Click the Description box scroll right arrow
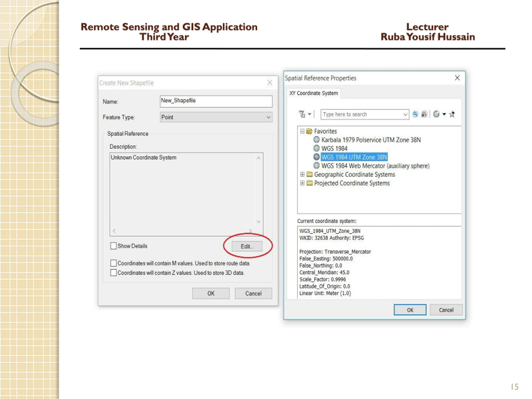Screen dimensions: 532x399 251,231
